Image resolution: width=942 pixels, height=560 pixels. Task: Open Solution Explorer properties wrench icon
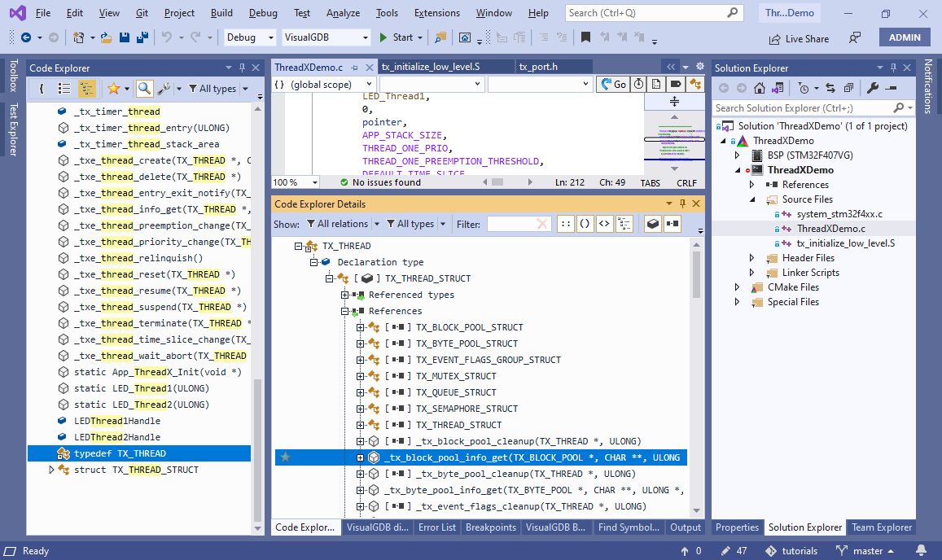(x=872, y=88)
